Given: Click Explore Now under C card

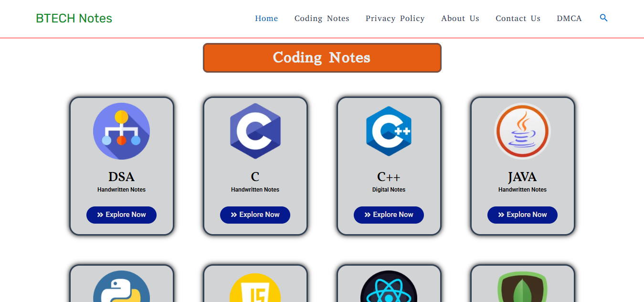Looking at the screenshot, I should tap(255, 215).
